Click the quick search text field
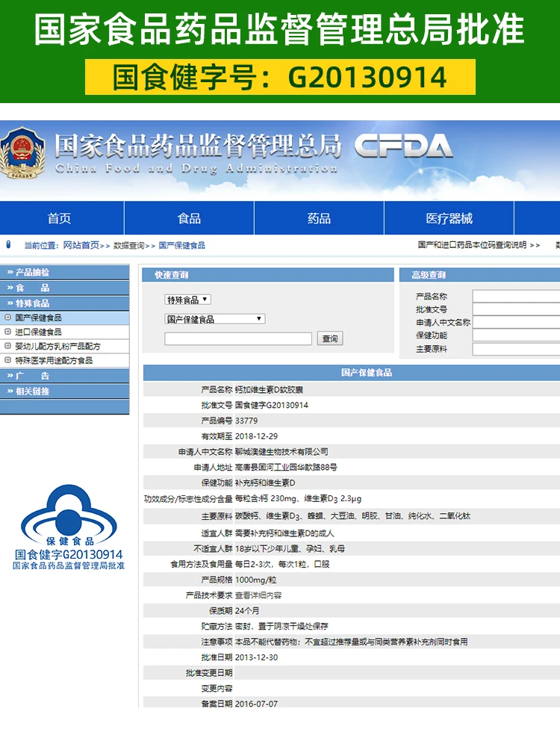 point(238,338)
